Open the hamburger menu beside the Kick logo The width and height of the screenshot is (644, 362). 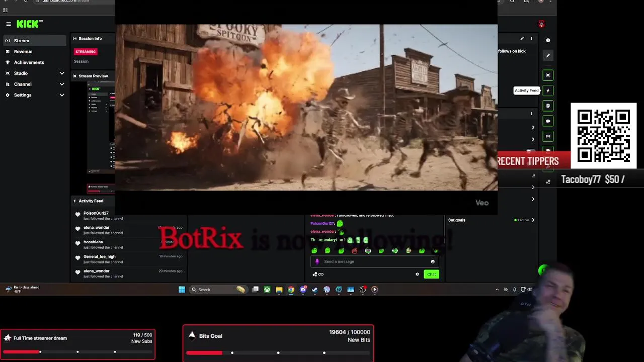click(9, 24)
